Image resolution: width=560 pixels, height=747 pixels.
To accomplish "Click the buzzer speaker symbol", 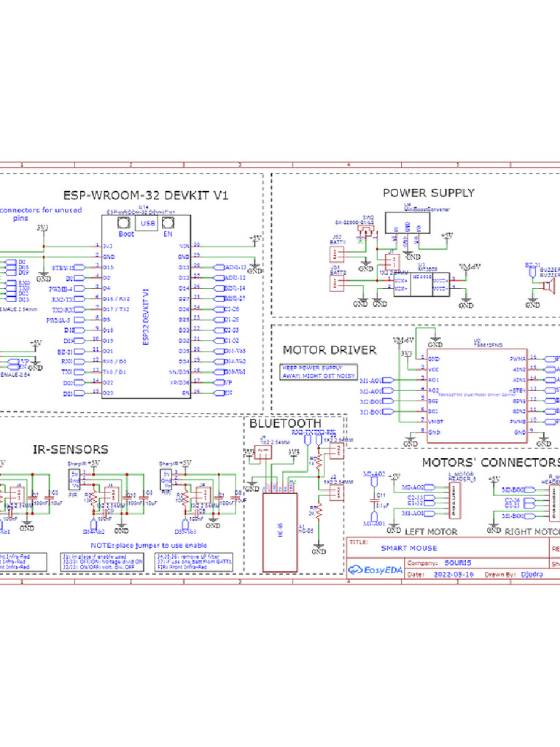I will pos(548,287).
